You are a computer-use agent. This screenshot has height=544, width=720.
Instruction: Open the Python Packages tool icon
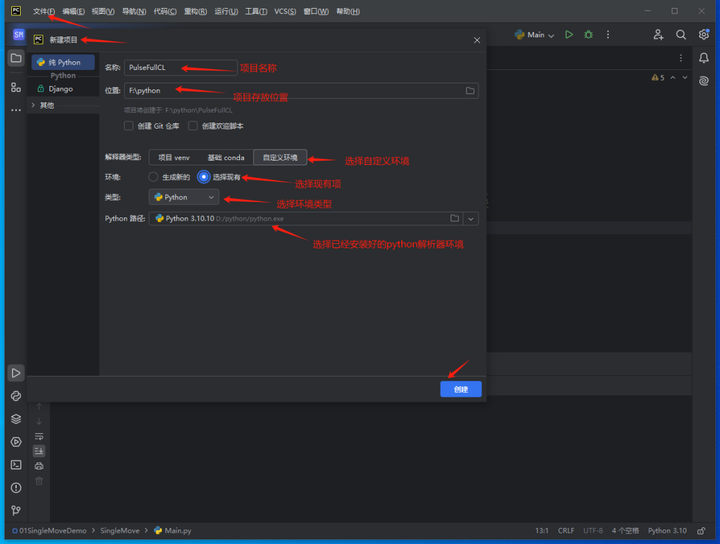point(16,396)
